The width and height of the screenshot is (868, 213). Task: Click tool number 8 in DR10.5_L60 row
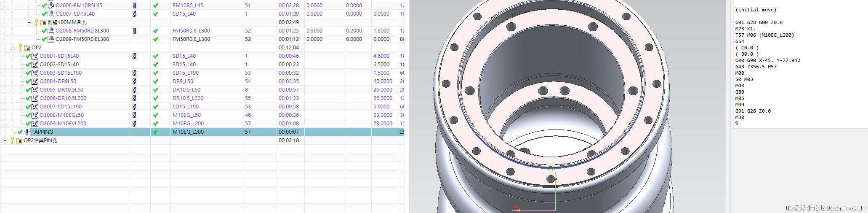tap(246, 90)
